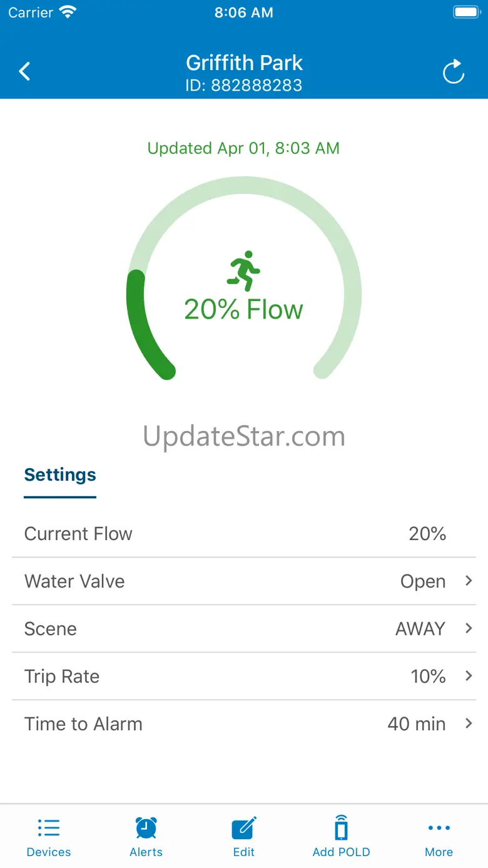Tap the running person flow icon
Image resolution: width=488 pixels, height=868 pixels.
coord(243,271)
